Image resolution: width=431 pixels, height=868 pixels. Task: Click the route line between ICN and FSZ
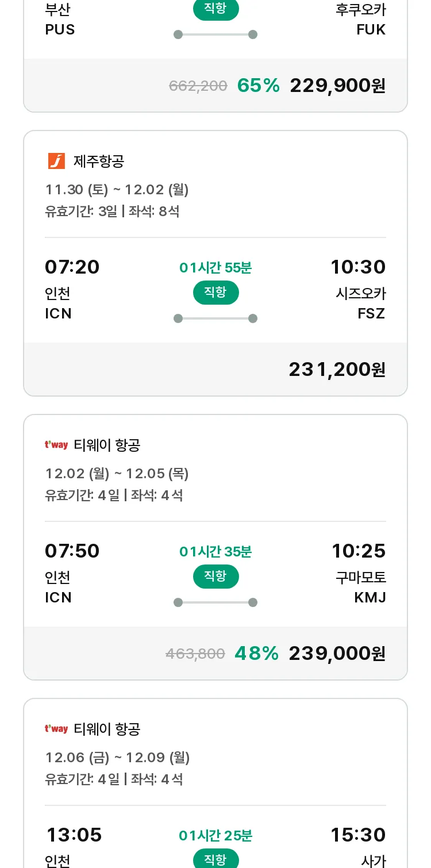click(215, 318)
